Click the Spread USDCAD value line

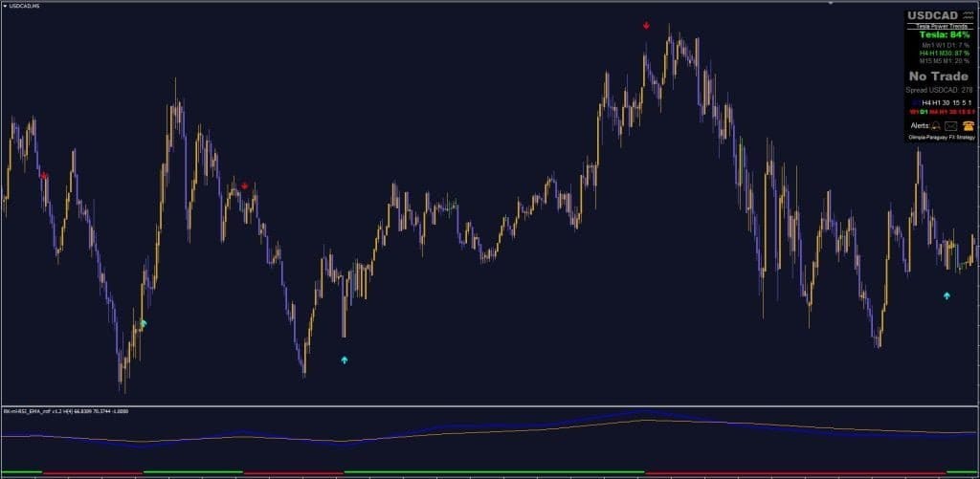coord(939,90)
